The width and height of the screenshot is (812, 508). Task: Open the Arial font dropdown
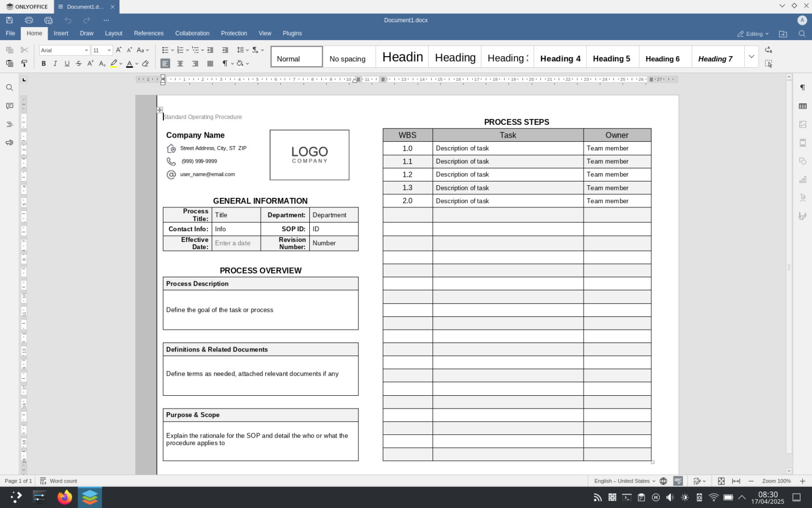tap(86, 50)
